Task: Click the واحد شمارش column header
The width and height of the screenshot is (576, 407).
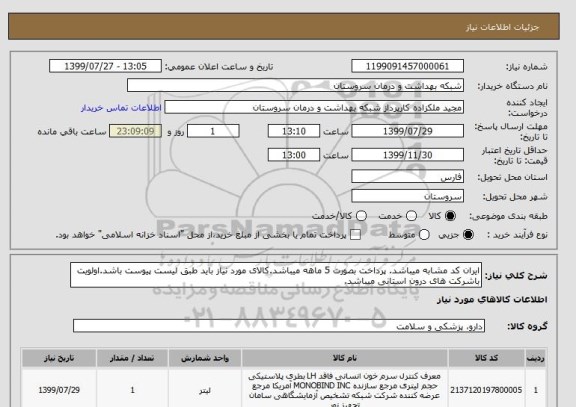Action: click(205, 358)
